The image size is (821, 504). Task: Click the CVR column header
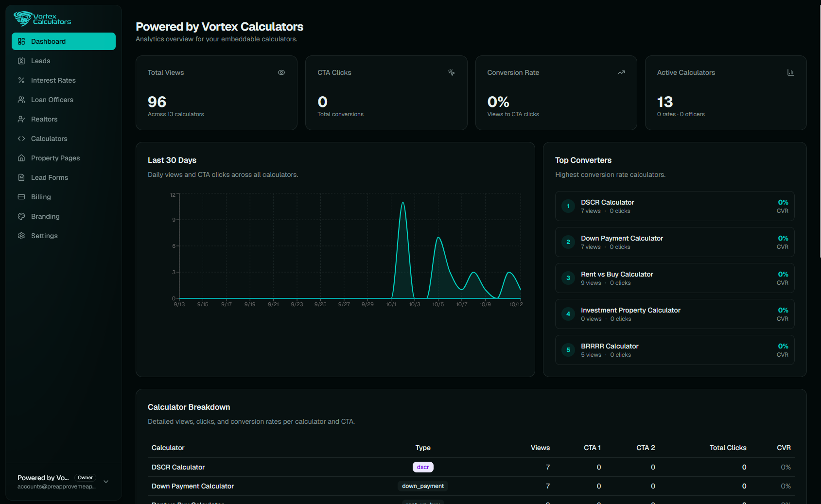click(784, 448)
